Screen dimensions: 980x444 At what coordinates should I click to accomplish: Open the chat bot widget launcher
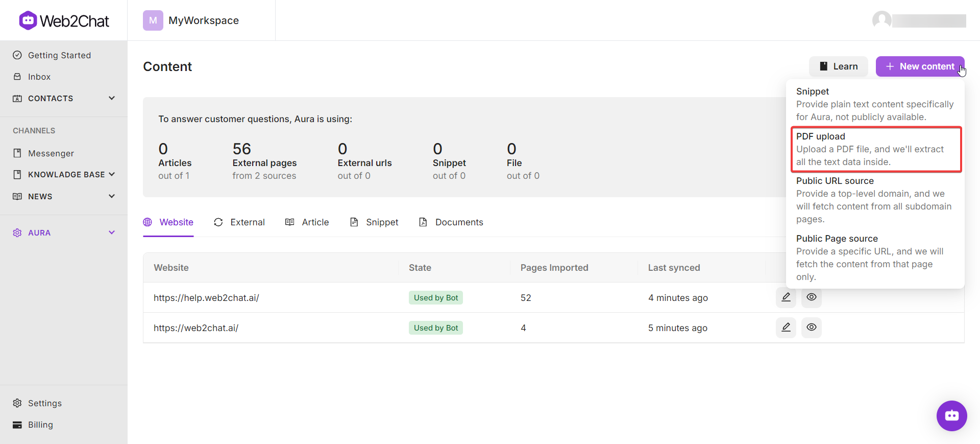pyautogui.click(x=951, y=416)
